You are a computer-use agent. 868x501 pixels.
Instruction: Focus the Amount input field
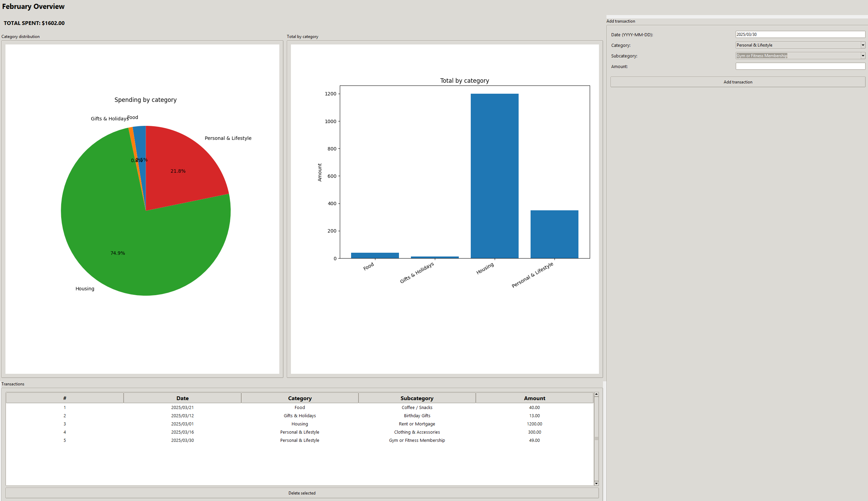[x=800, y=66]
